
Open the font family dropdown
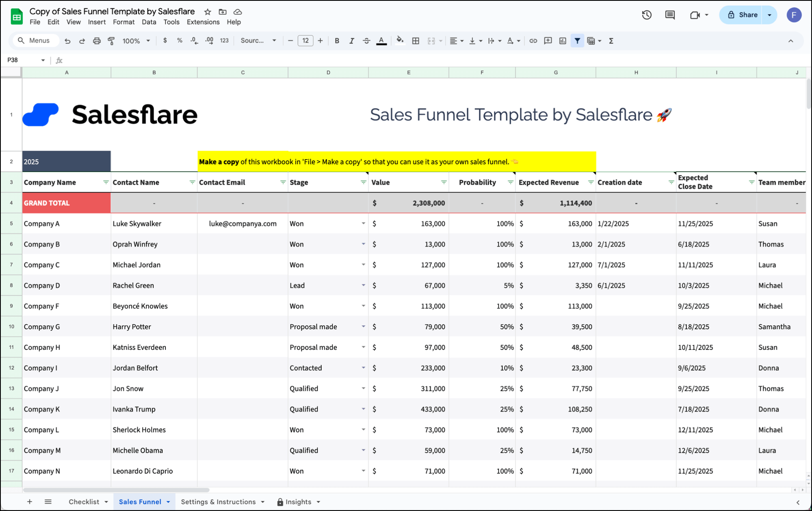(x=258, y=41)
